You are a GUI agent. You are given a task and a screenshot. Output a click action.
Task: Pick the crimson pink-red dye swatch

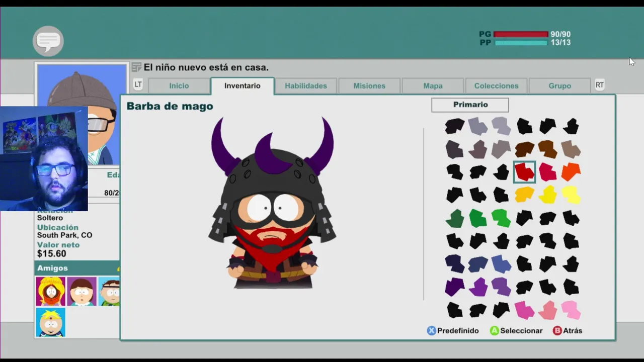click(x=548, y=172)
